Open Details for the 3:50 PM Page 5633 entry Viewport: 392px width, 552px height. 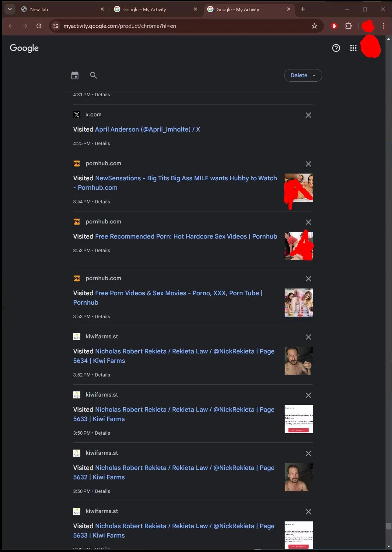tap(103, 433)
